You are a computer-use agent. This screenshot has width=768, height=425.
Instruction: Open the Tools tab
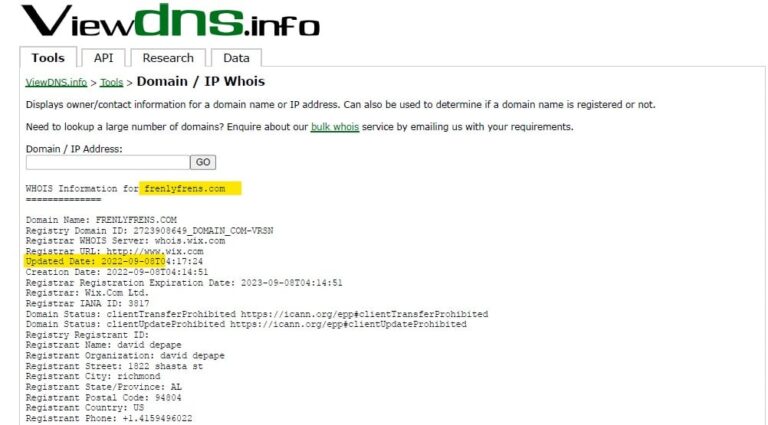coord(48,58)
